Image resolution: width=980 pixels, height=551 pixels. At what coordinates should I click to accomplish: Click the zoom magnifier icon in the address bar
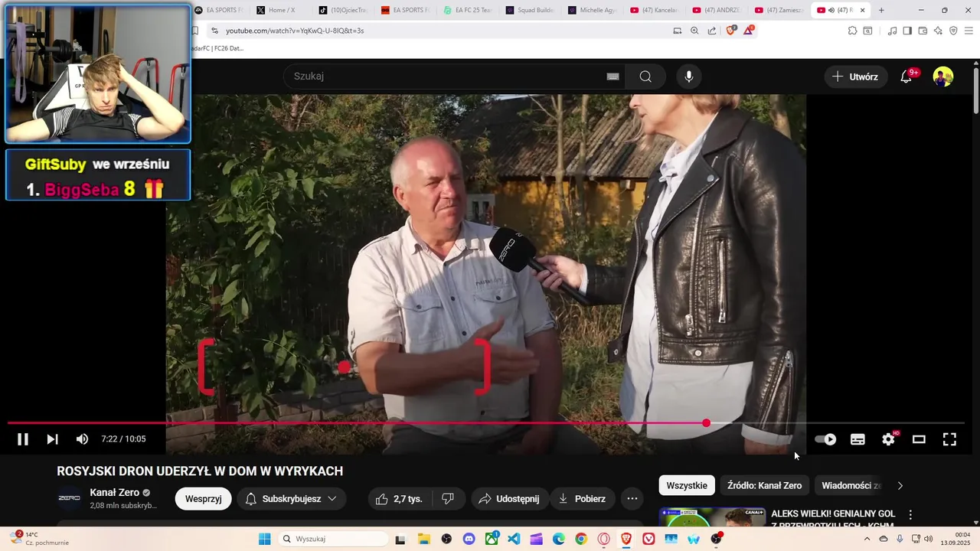click(694, 31)
